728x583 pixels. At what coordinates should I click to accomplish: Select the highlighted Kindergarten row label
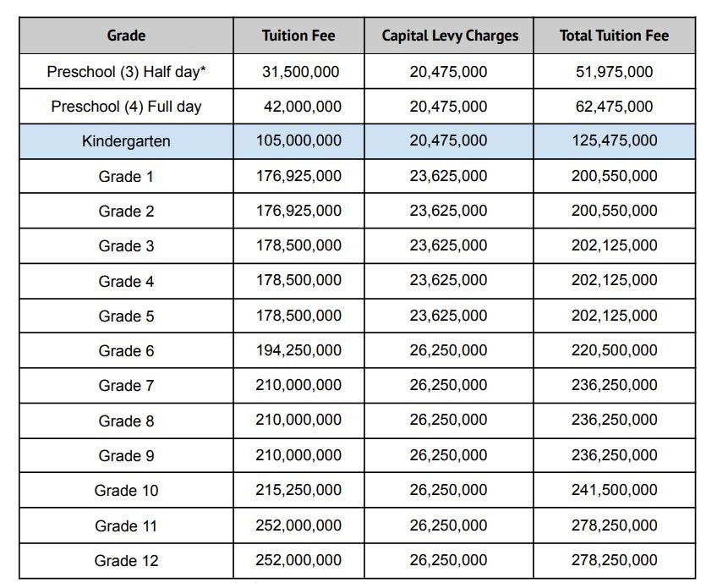(126, 140)
